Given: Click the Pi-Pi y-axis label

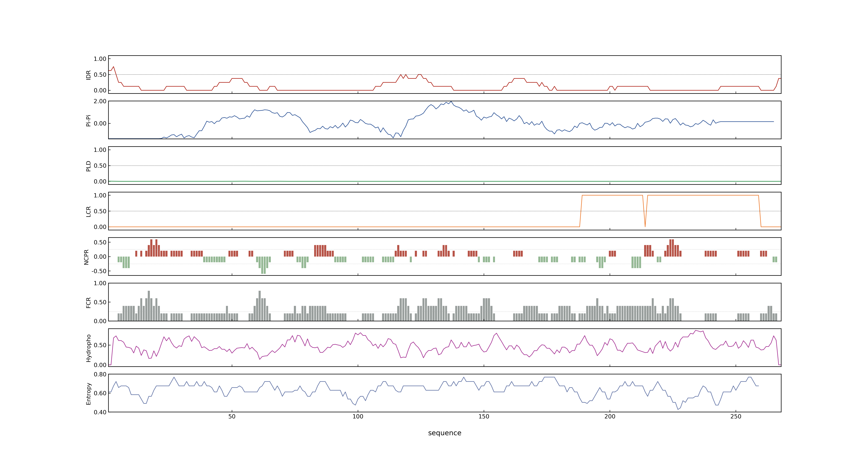Looking at the screenshot, I should click(89, 120).
